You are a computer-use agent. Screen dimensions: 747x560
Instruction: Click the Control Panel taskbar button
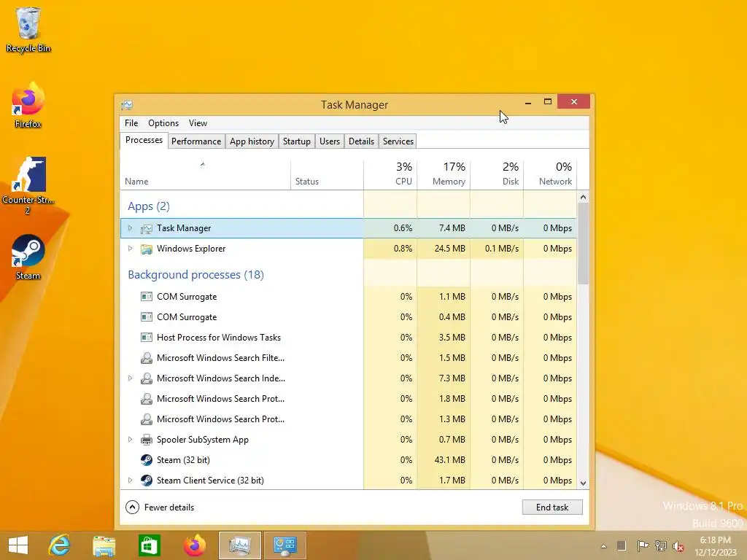click(285, 545)
